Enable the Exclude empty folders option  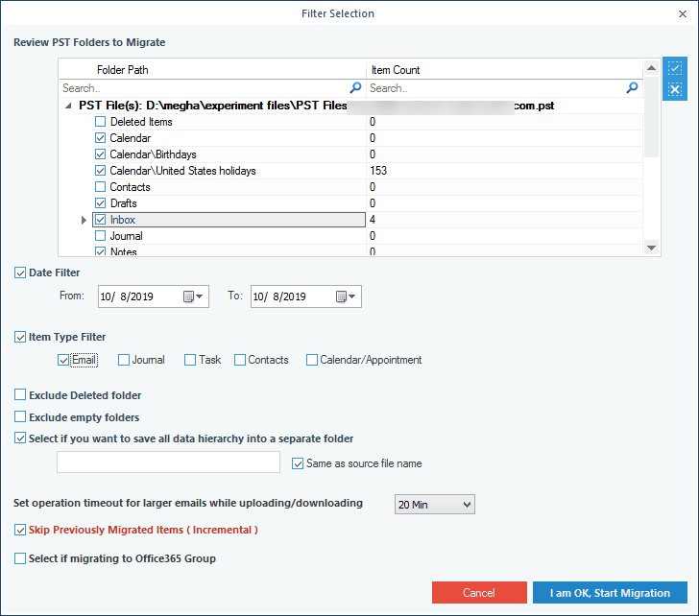20,417
